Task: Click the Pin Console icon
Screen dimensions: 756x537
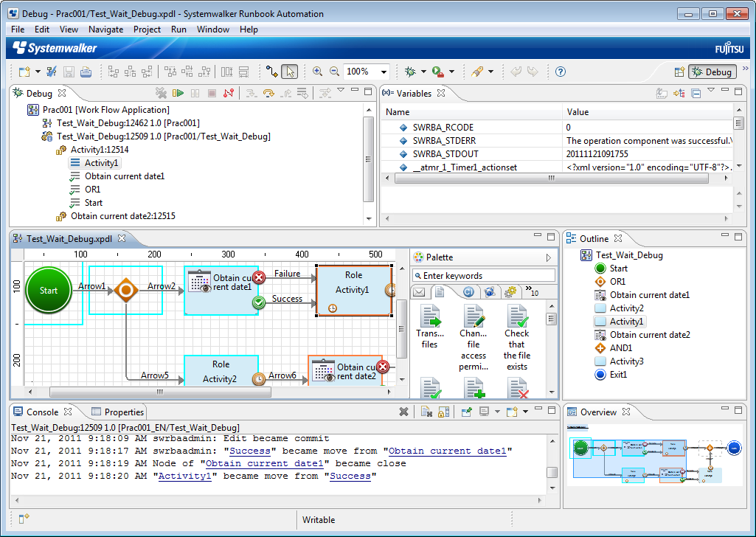Action: pos(466,412)
